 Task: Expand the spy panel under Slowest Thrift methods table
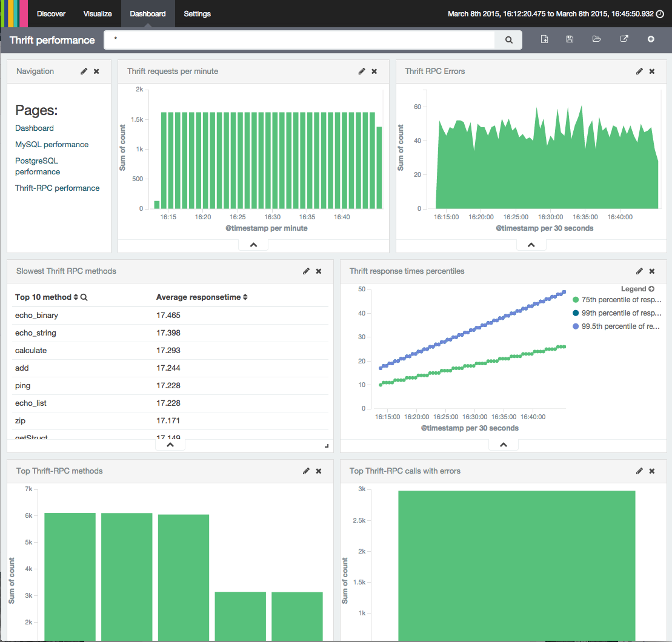coord(170,445)
